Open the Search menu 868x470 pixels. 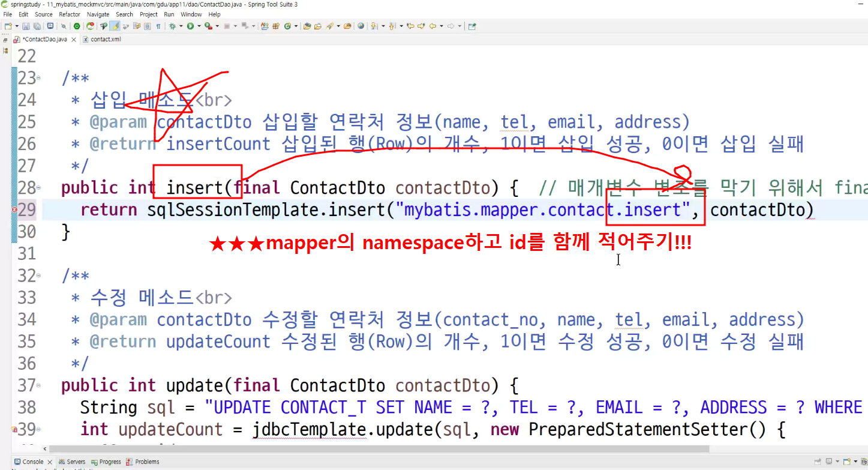(124, 14)
